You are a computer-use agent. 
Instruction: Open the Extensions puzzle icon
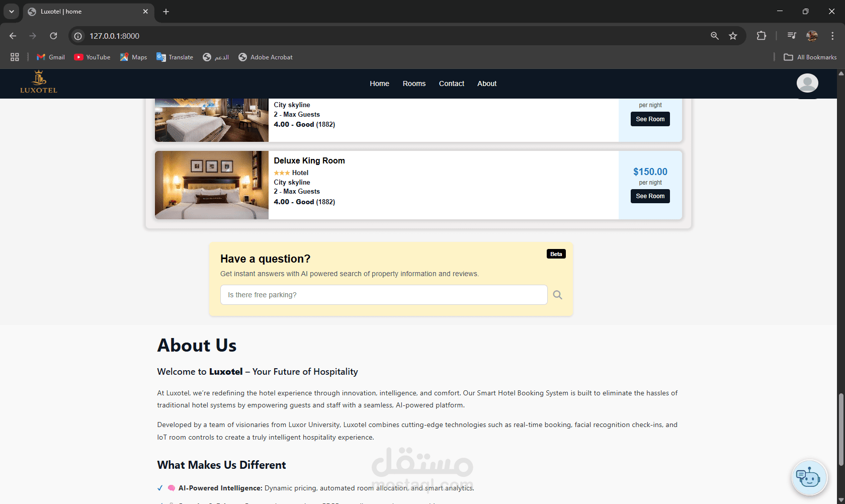tap(762, 36)
